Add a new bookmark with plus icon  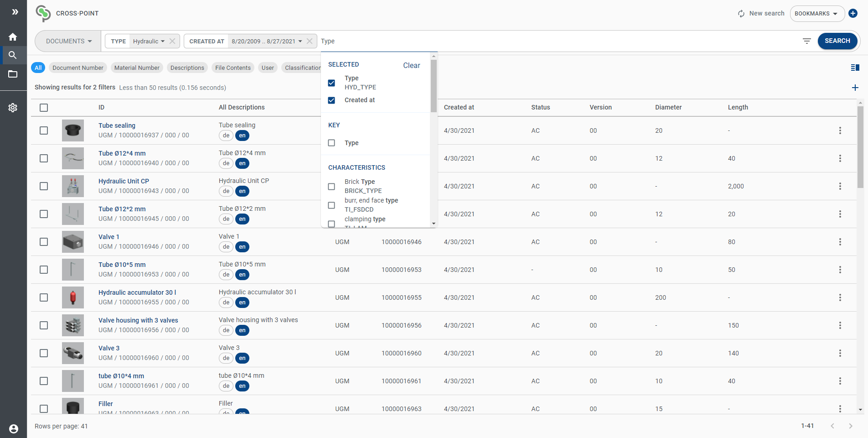coord(853,13)
